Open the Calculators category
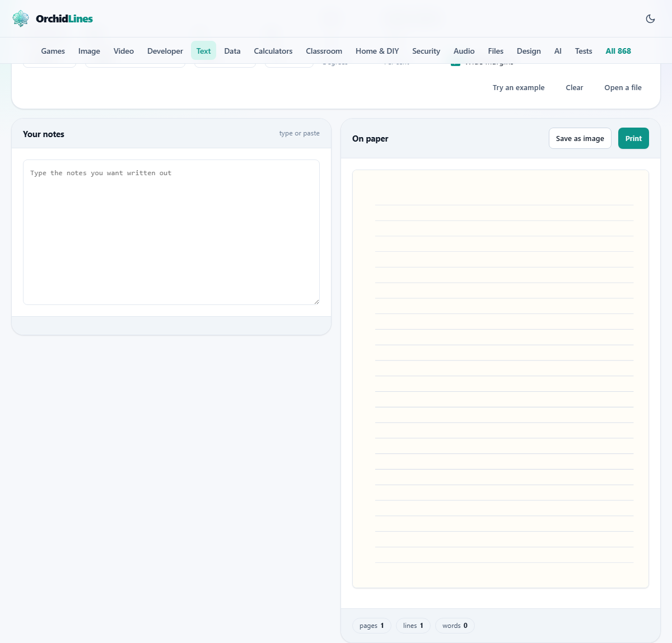 click(x=273, y=51)
